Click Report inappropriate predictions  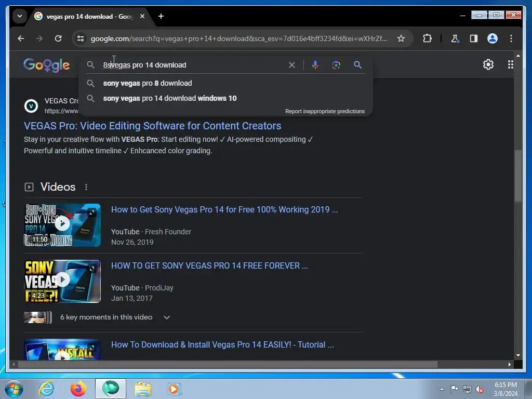(325, 111)
